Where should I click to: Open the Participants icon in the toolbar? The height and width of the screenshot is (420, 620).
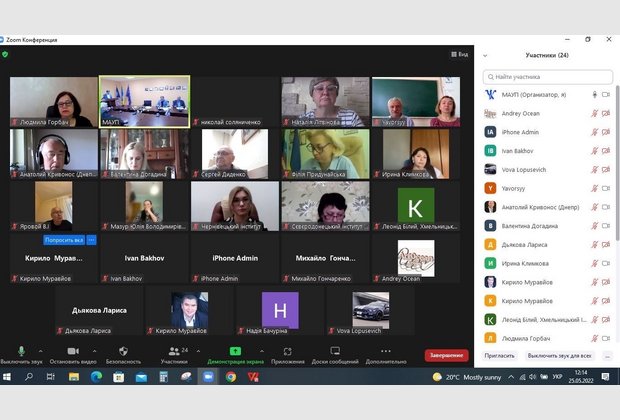tap(173, 350)
